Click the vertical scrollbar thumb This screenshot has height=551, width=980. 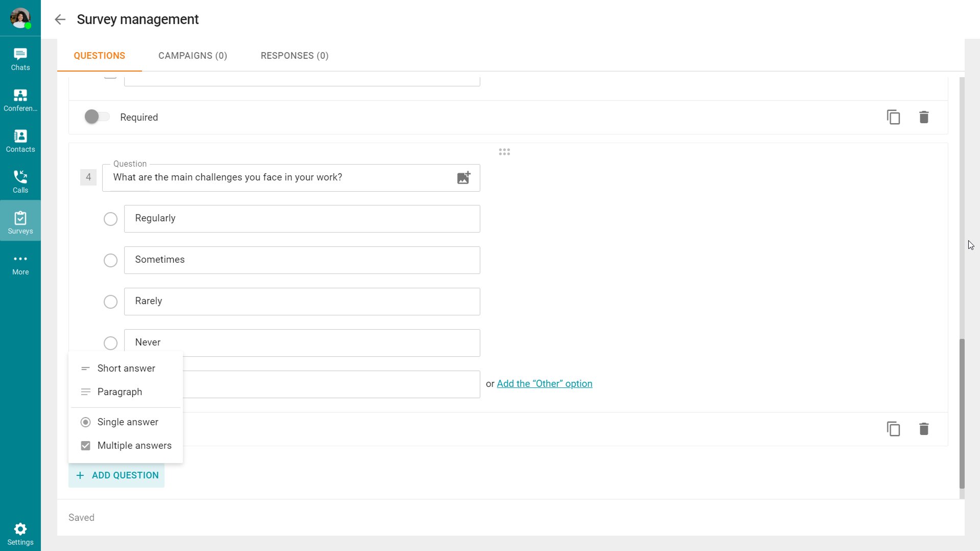point(962,413)
